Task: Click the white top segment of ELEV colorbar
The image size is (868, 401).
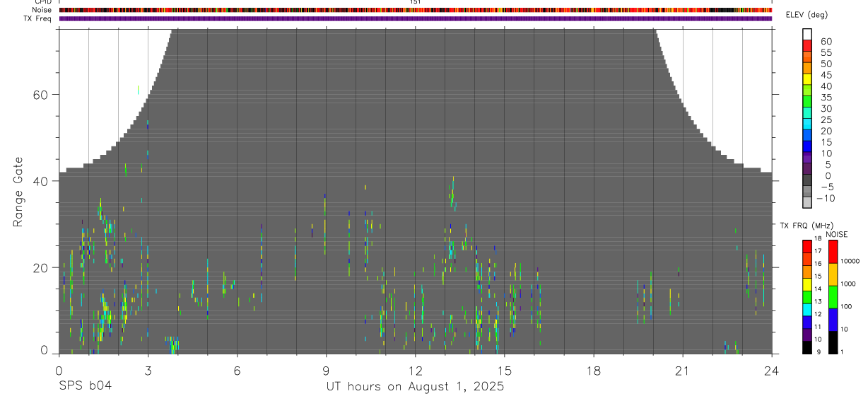Action: click(x=807, y=34)
